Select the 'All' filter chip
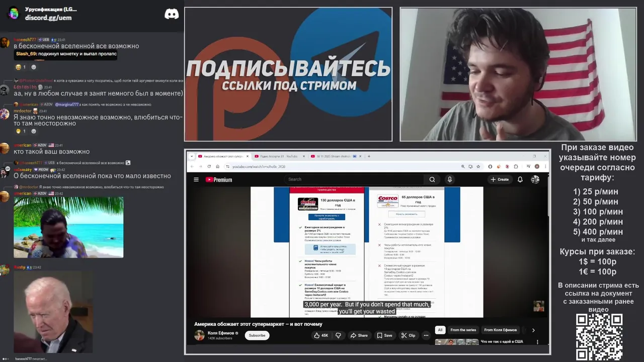Screen dimensions: 644x362 pos(440,330)
